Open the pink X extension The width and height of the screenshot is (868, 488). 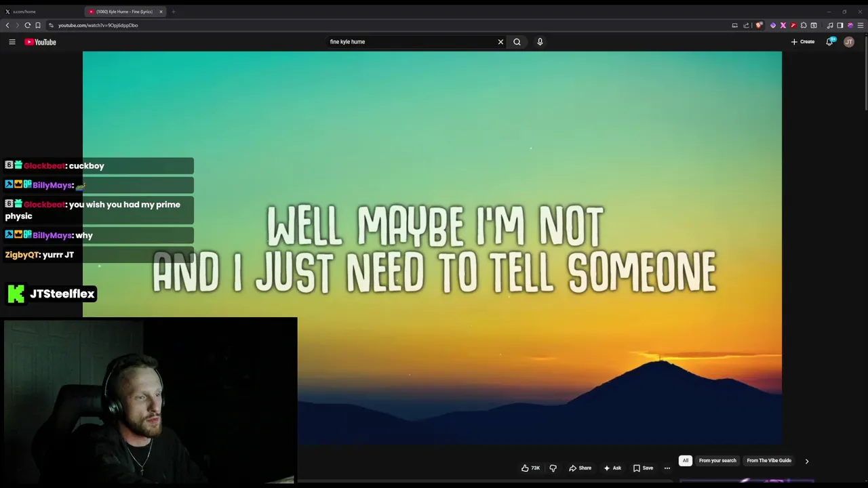[x=783, y=25]
